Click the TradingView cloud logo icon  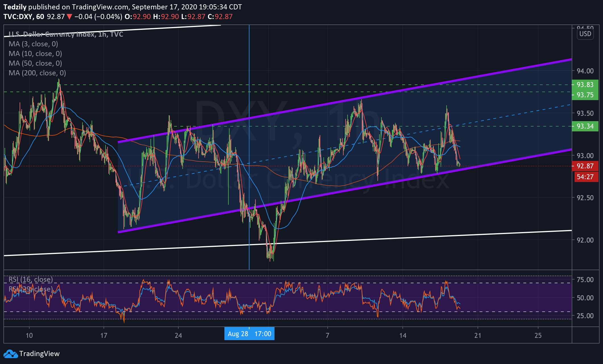click(x=11, y=354)
